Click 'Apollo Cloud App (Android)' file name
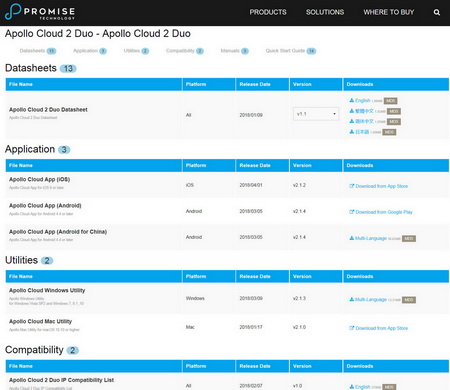450x390 pixels. tap(45, 206)
